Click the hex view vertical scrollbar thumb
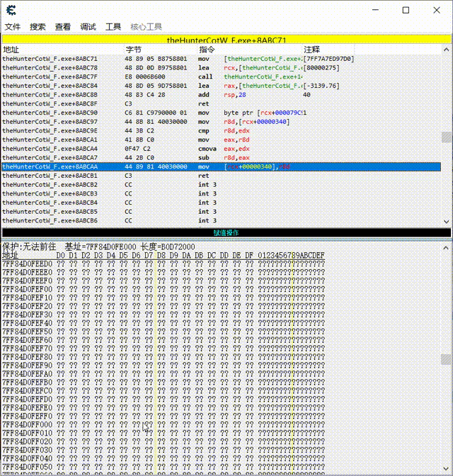Screen dimensions: 453x476 446,359
